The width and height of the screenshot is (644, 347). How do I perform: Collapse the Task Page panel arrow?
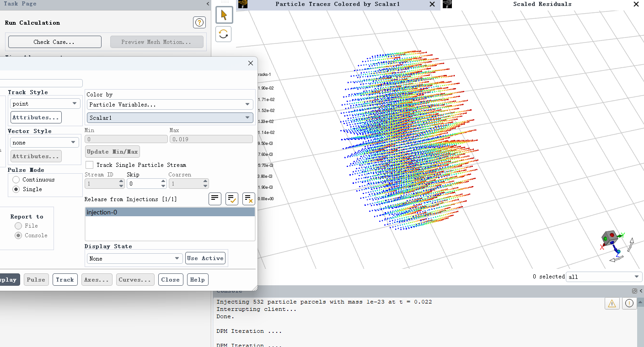click(208, 4)
